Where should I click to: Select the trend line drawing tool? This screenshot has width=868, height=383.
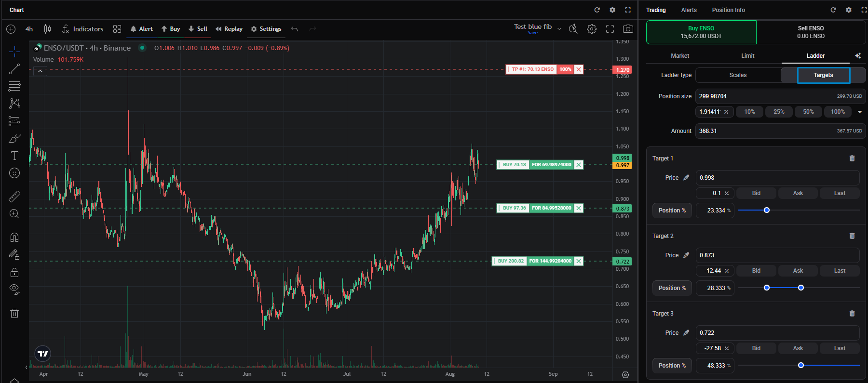pyautogui.click(x=14, y=69)
